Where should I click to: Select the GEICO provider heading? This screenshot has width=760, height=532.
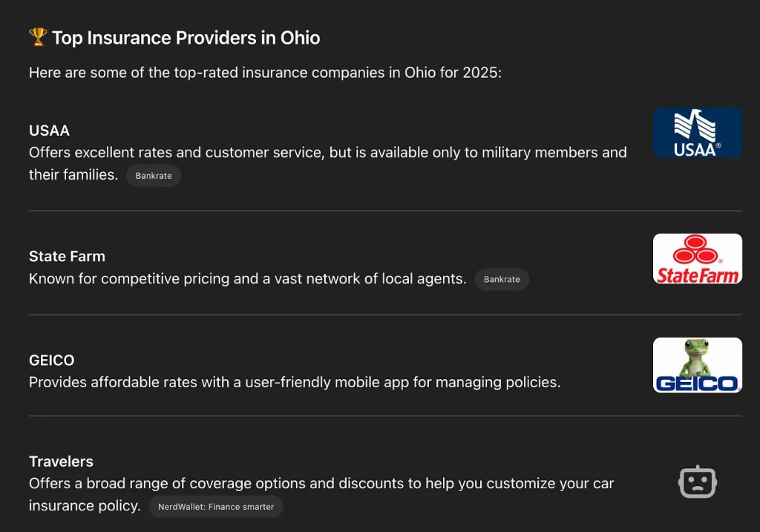pos(52,360)
